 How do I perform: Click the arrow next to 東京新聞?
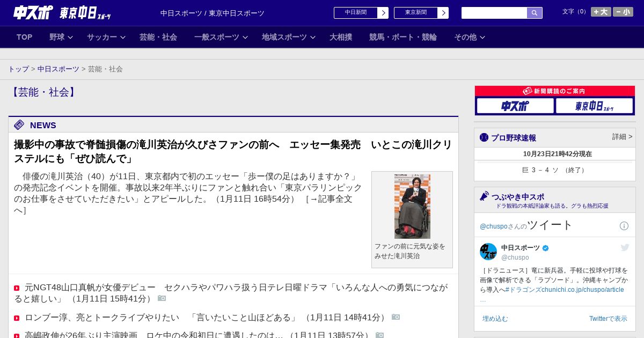(x=443, y=13)
